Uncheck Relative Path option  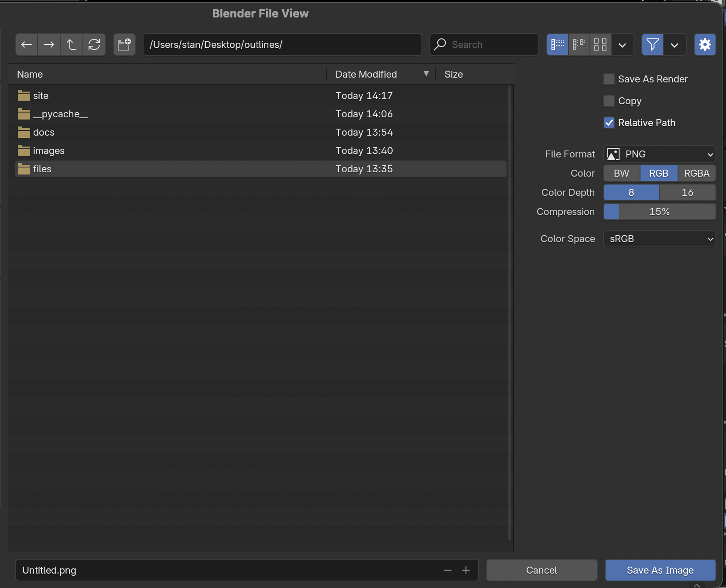[609, 123]
